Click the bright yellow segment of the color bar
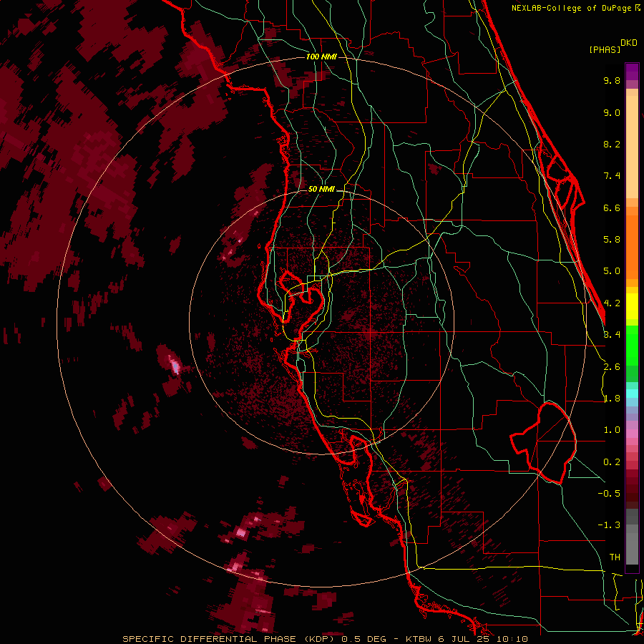644x644 pixels. pyautogui.click(x=632, y=306)
